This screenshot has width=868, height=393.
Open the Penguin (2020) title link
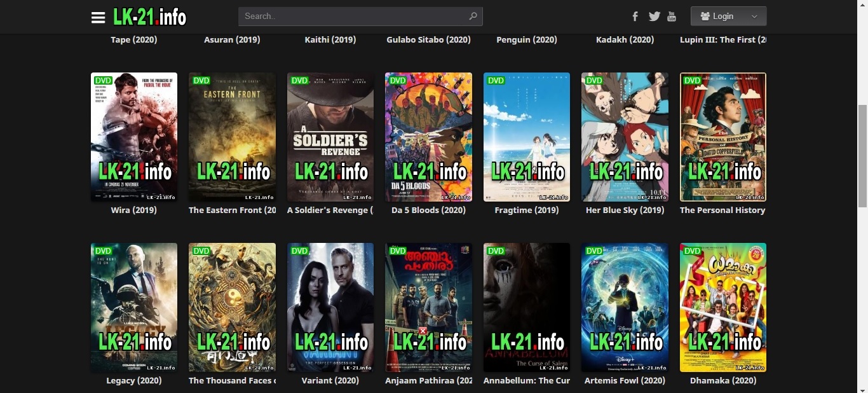click(x=527, y=39)
